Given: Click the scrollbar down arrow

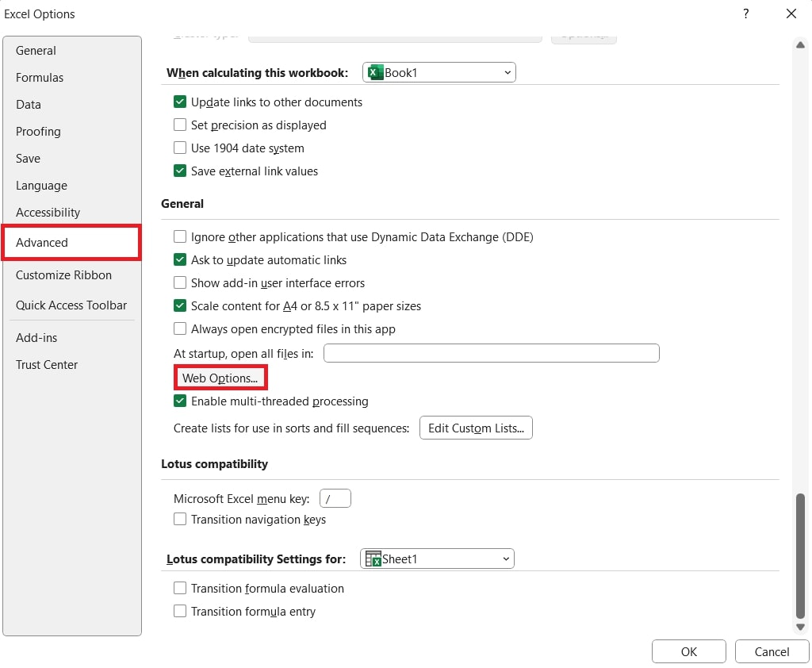Looking at the screenshot, I should click(x=800, y=626).
